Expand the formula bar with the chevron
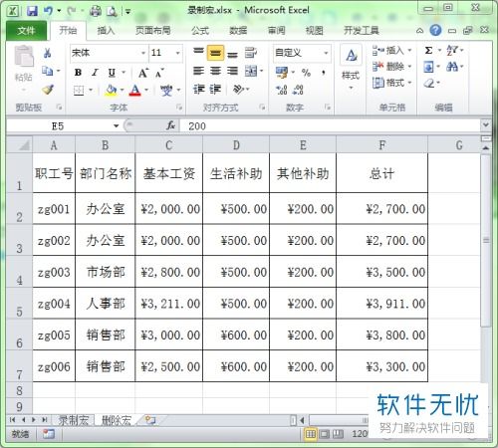Image resolution: width=498 pixels, height=448 pixels. (486, 125)
